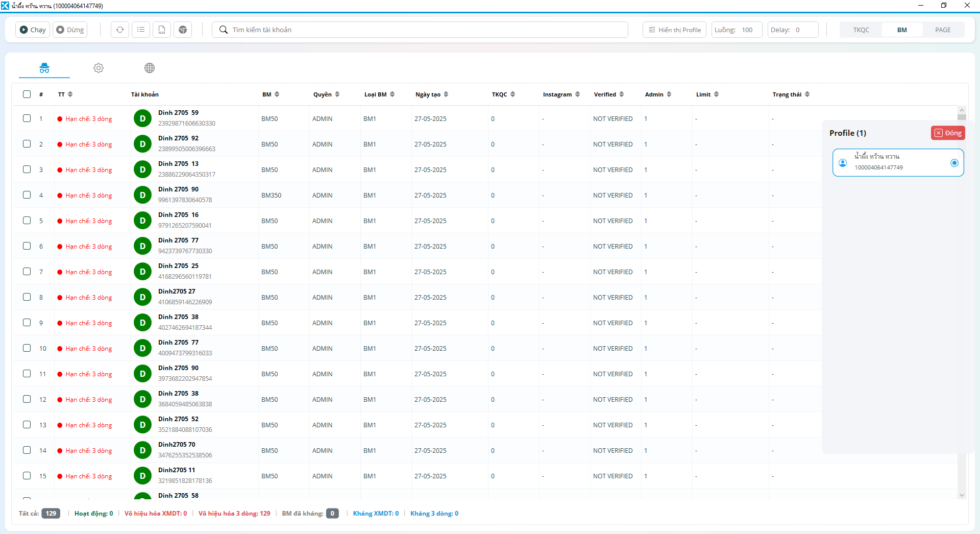Open the settings gear tab icon
The width and height of the screenshot is (980, 534).
tap(99, 68)
